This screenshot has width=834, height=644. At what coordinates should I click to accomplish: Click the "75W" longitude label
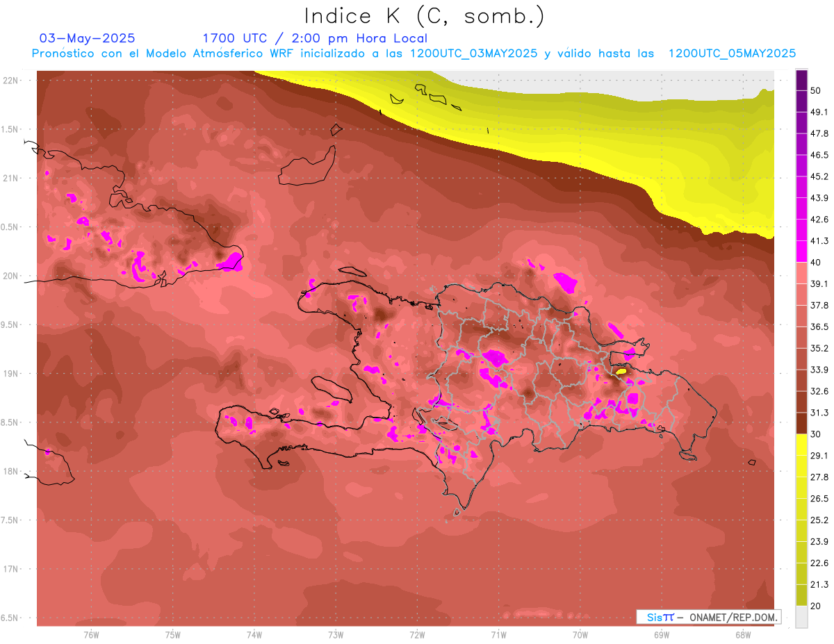172,635
